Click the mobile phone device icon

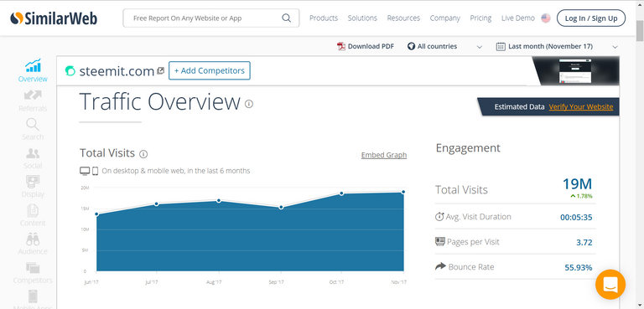click(96, 171)
